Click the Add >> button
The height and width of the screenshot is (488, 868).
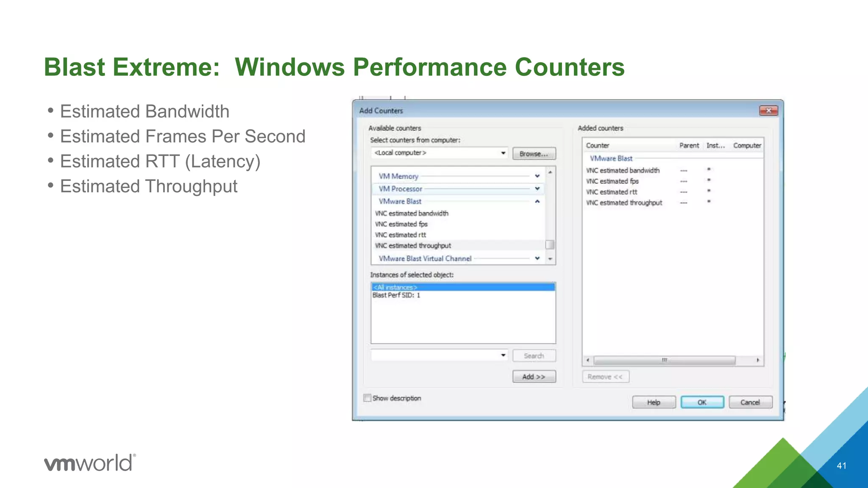[x=534, y=377]
